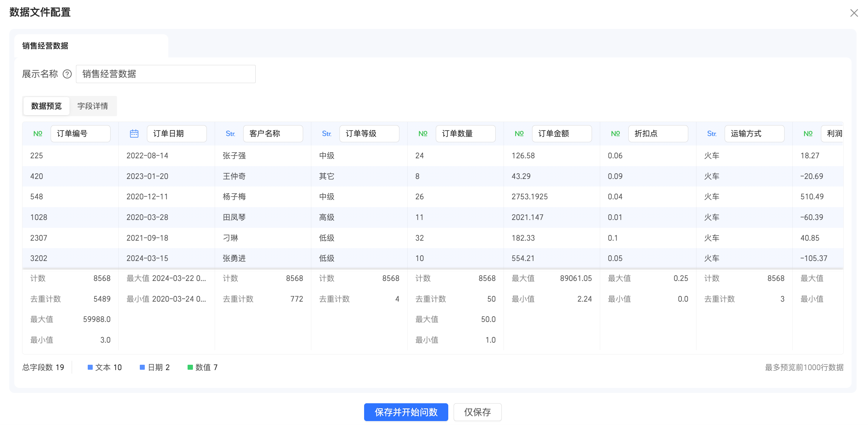This screenshot has width=868, height=425.
Task: Edit the 订单金额 column name field
Action: click(562, 134)
